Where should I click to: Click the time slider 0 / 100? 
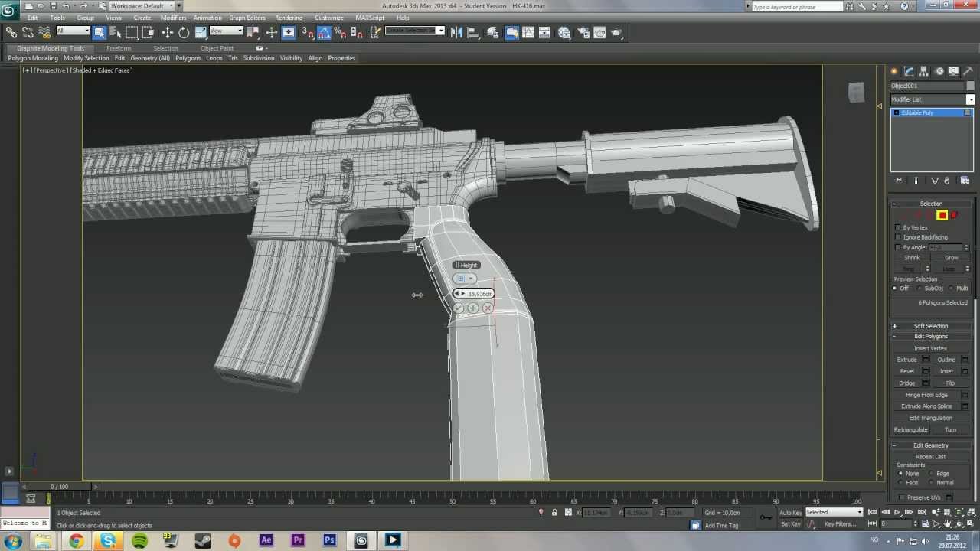[x=59, y=487]
